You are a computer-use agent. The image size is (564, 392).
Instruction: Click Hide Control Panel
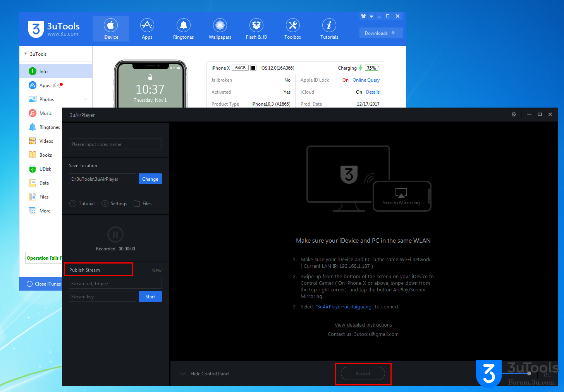205,374
